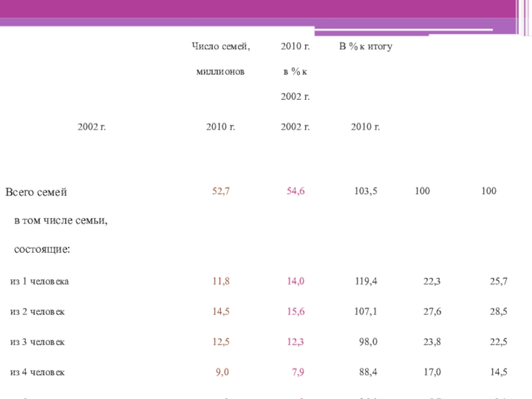Image resolution: width=532 pixels, height=399 pixels.
Task: Click the 'из 3 человек' row label
Action: 37,342
